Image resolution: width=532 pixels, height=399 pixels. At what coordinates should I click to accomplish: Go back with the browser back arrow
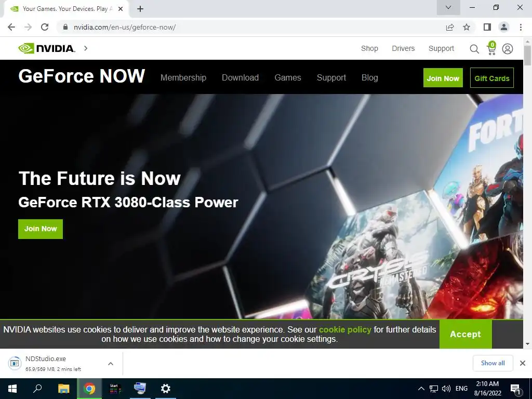(x=11, y=27)
